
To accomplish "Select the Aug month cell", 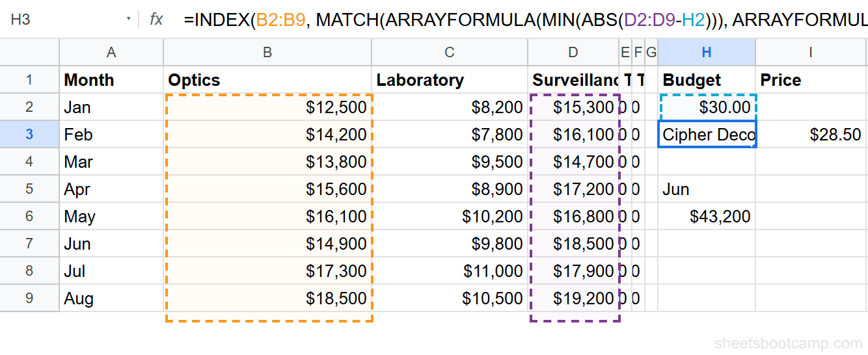I will [x=111, y=298].
